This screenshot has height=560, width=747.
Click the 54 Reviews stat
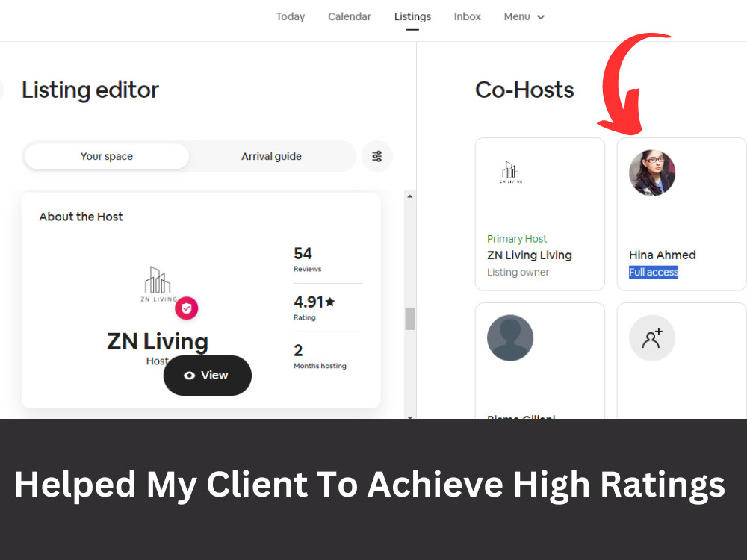[x=308, y=259]
